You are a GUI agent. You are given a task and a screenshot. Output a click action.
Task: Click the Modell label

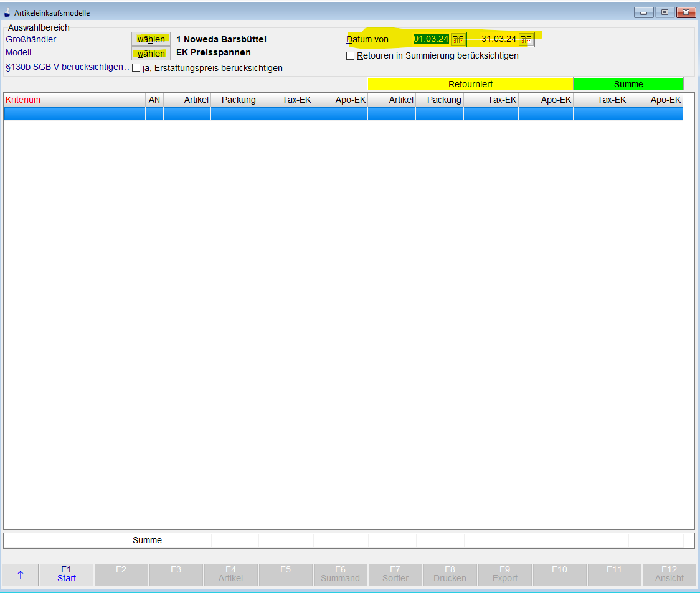pos(18,53)
